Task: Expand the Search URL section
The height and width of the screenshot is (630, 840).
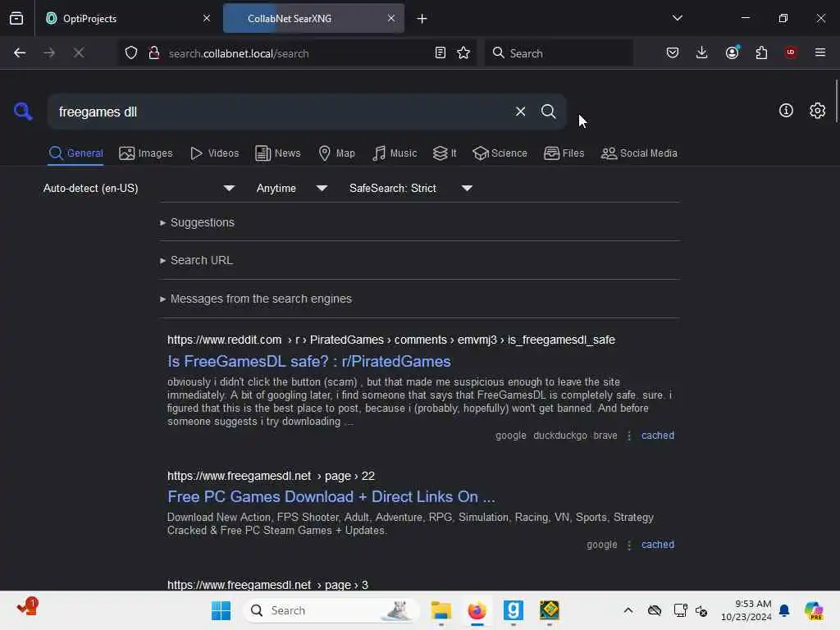Action: 196,260
